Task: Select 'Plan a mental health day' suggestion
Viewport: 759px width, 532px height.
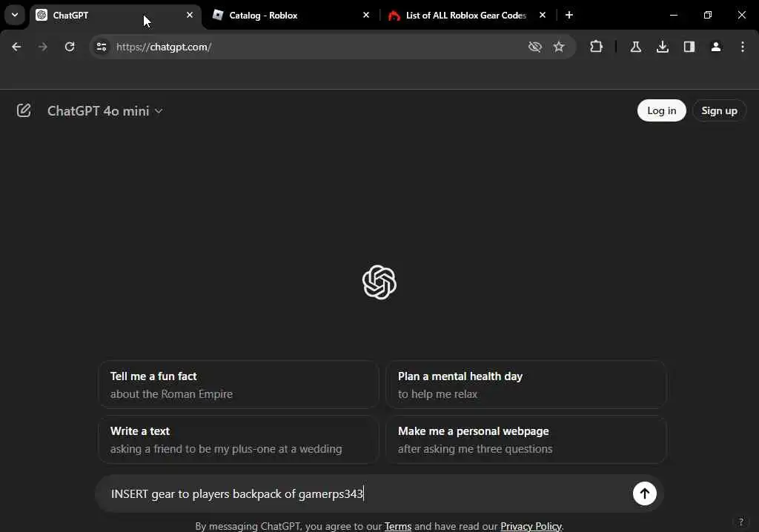Action: [x=526, y=385]
